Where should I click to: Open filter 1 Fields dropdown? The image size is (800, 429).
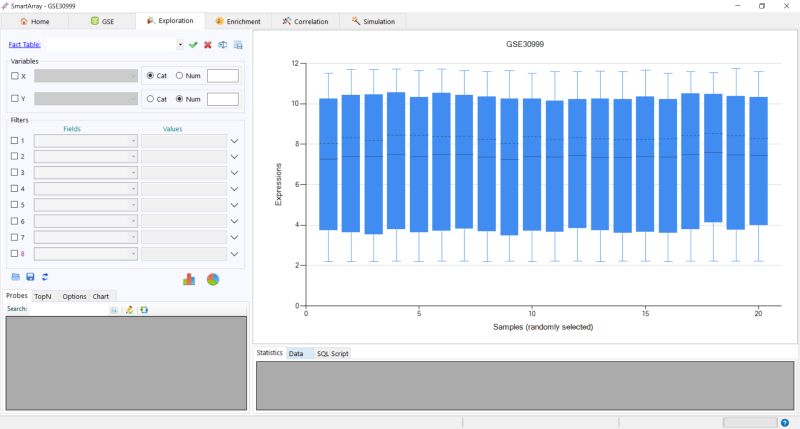(x=134, y=141)
